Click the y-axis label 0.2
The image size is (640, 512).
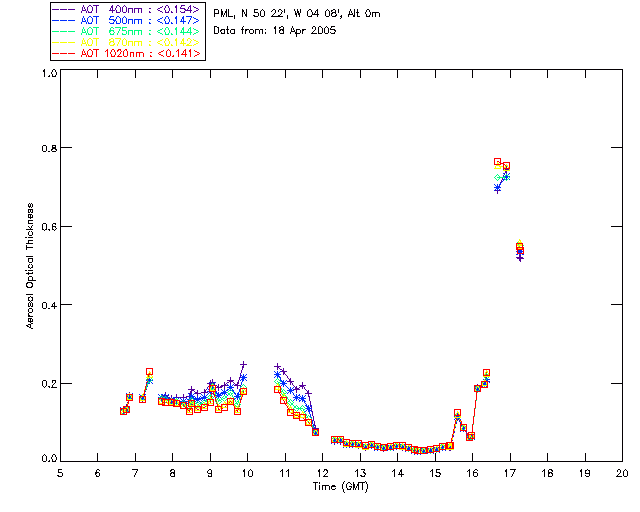pos(49,384)
